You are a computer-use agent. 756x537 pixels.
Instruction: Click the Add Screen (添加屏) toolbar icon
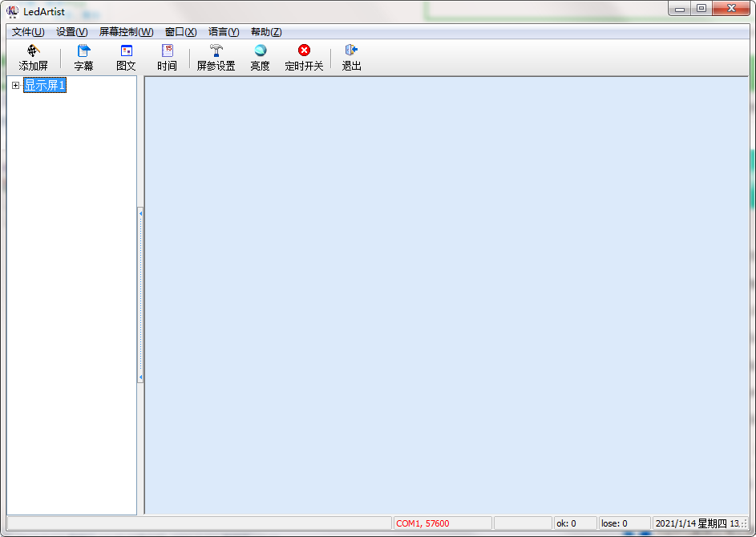[33, 51]
